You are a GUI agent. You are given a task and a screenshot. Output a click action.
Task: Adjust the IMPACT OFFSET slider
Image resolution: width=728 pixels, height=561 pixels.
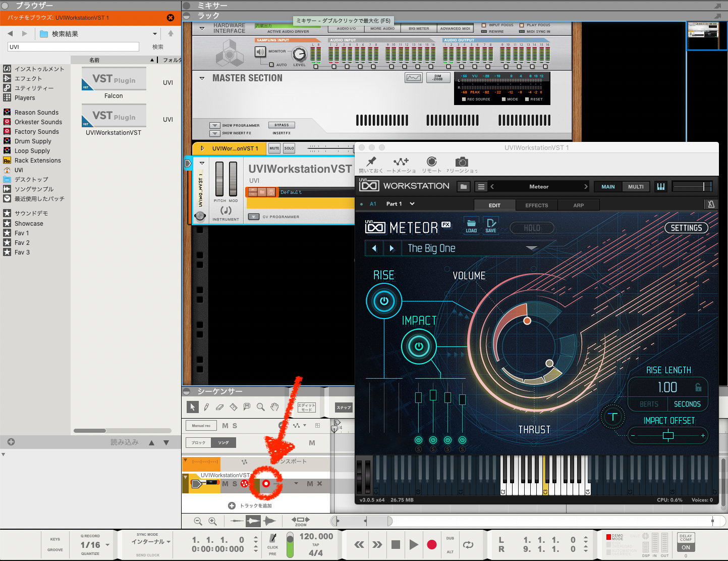pyautogui.click(x=668, y=435)
